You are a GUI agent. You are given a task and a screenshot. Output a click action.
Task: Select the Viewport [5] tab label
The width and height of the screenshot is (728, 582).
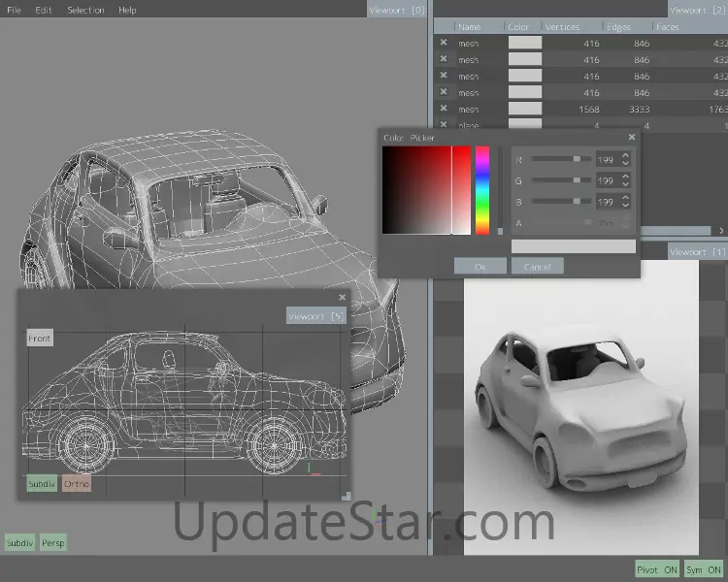316,316
